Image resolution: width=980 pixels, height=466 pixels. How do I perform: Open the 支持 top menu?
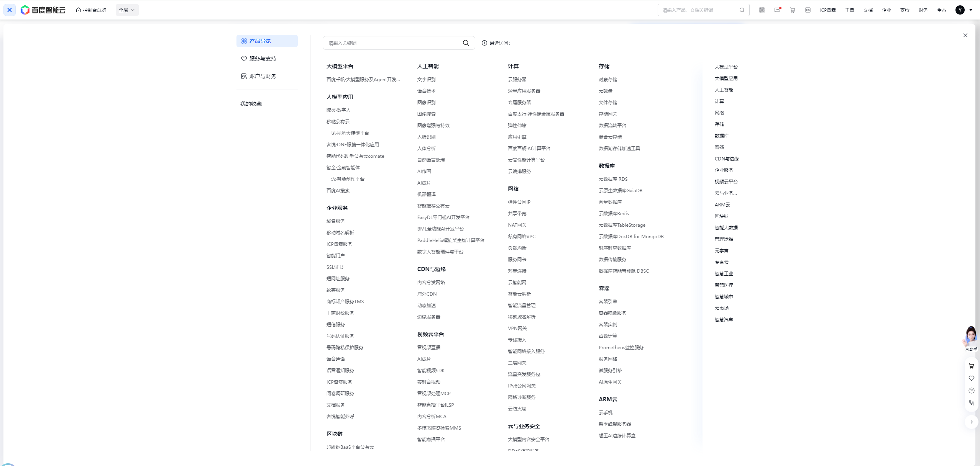(x=905, y=10)
